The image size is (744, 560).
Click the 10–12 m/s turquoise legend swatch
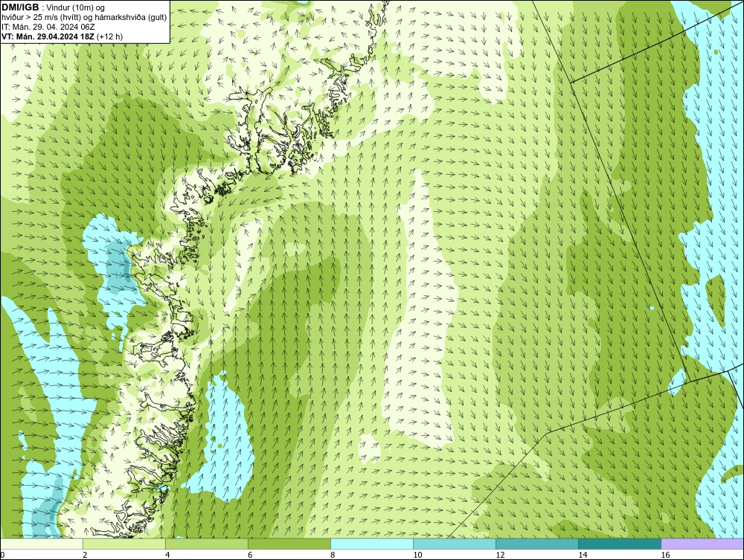click(x=454, y=544)
